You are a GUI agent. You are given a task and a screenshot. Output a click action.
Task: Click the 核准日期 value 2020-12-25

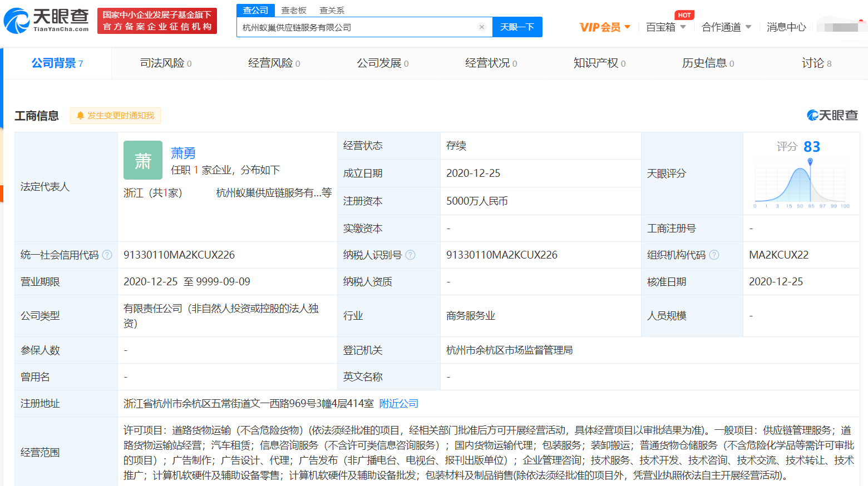pyautogui.click(x=776, y=282)
